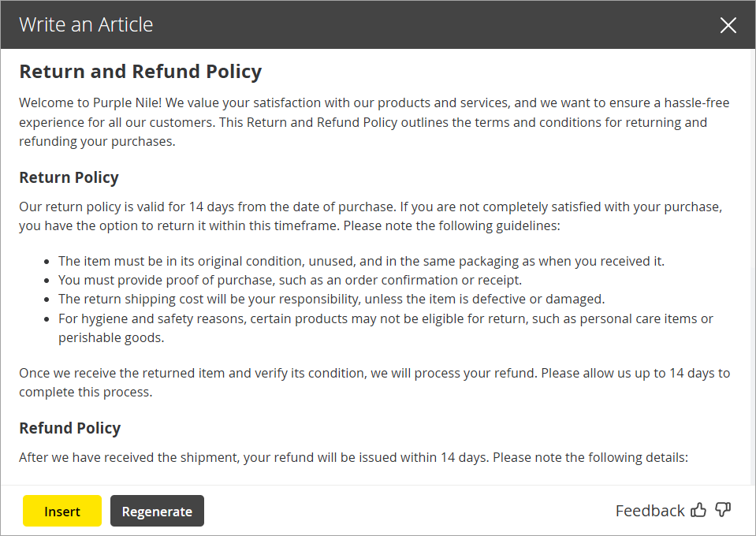Regenerate the article content
This screenshot has width=756, height=536.
click(157, 510)
